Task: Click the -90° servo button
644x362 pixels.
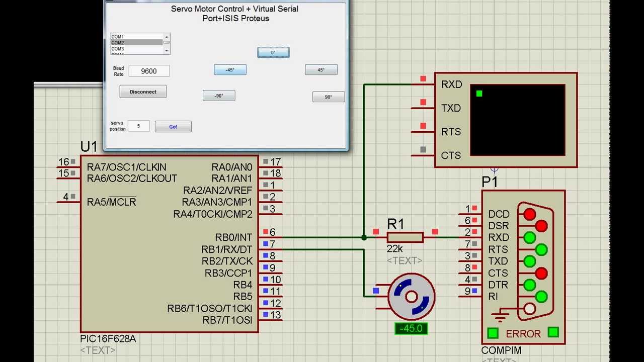Action: (219, 96)
